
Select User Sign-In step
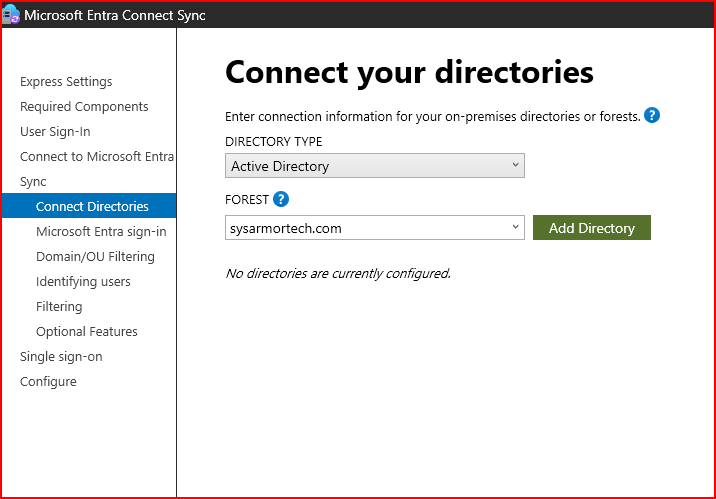click(x=55, y=132)
